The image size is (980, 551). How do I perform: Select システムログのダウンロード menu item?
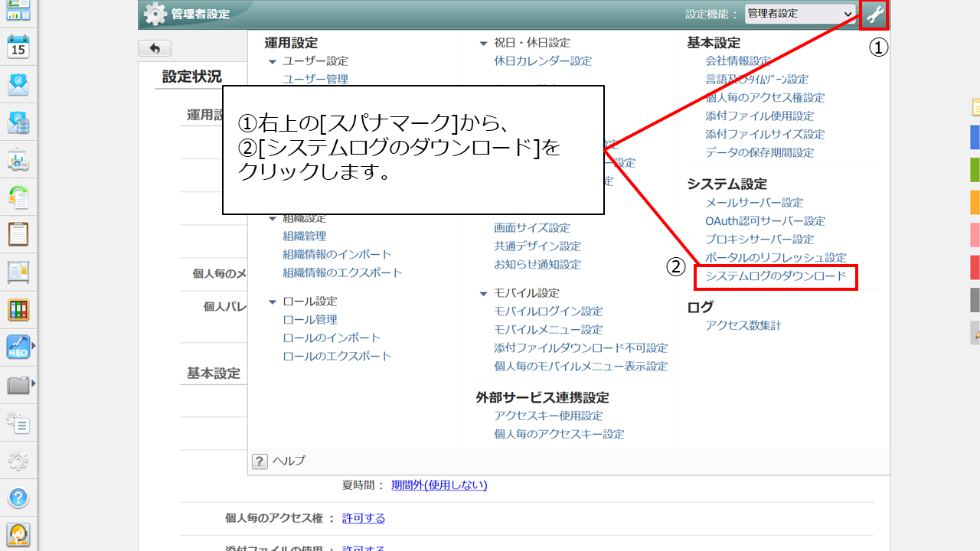776,276
